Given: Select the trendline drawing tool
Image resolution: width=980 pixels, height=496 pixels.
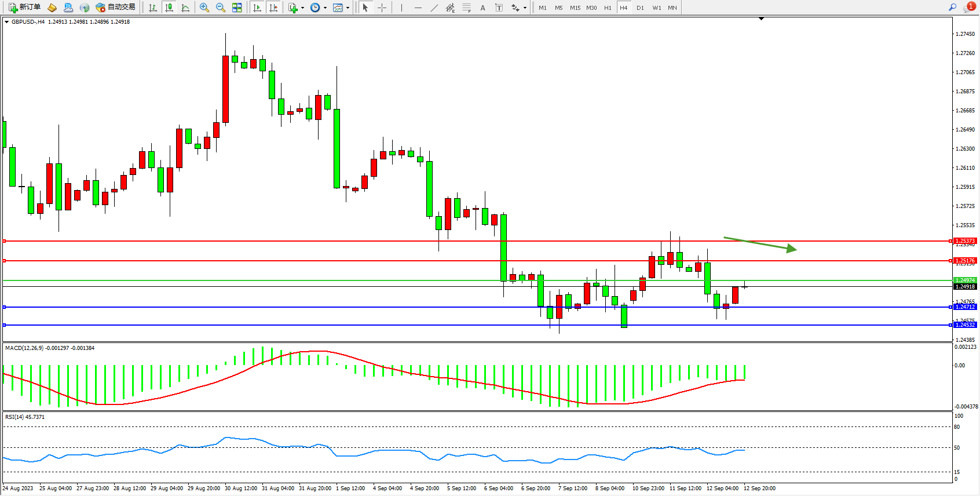Looking at the screenshot, I should [x=434, y=8].
